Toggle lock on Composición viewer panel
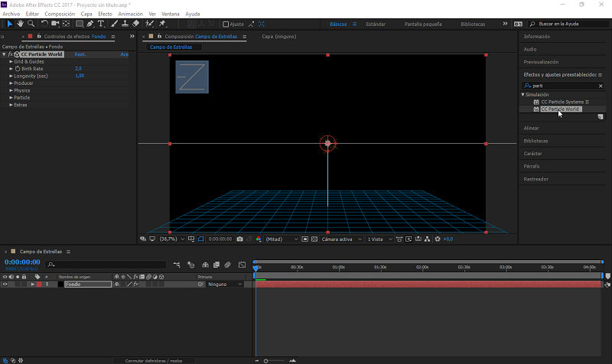 [x=159, y=36]
